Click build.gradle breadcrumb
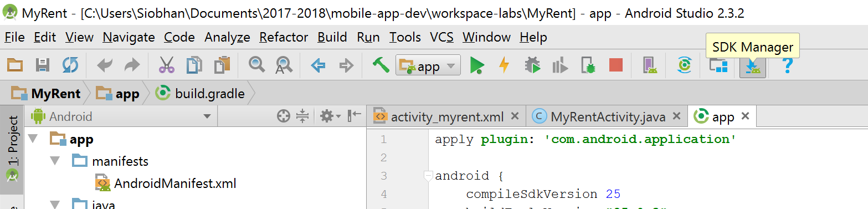The width and height of the screenshot is (868, 209). tap(201, 94)
